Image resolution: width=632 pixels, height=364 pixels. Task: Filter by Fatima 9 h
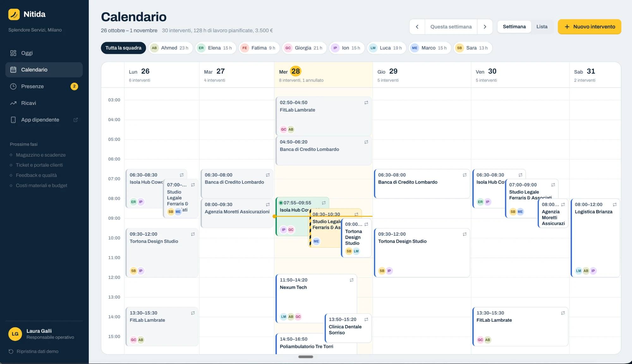[x=259, y=48]
